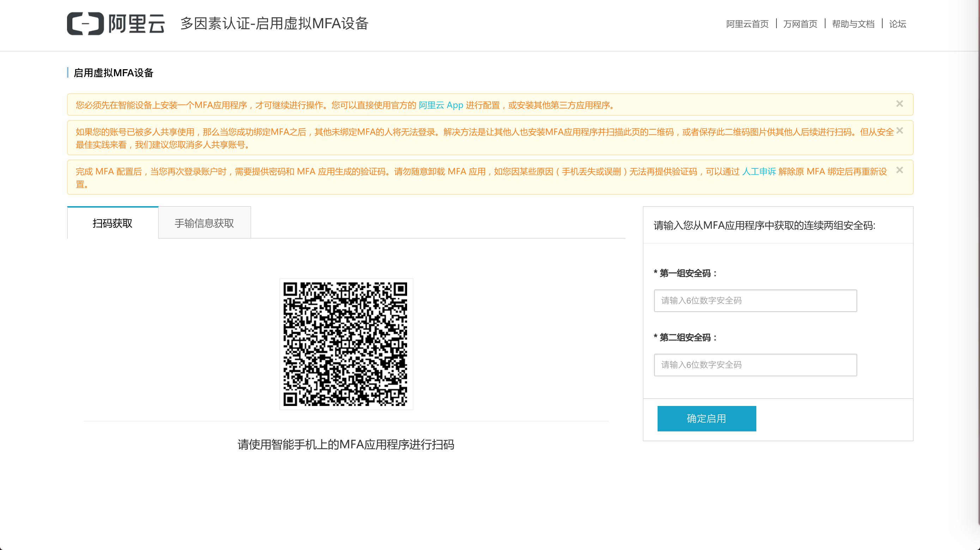Click the 请使用智能手机上的MFA应用程序进行扫码 caption
Image resolution: width=980 pixels, height=550 pixels.
pyautogui.click(x=346, y=444)
